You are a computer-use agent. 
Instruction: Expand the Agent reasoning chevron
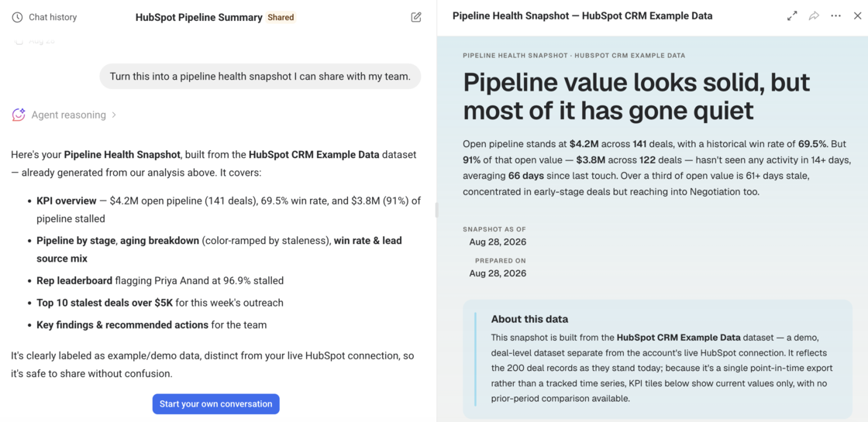click(x=114, y=115)
